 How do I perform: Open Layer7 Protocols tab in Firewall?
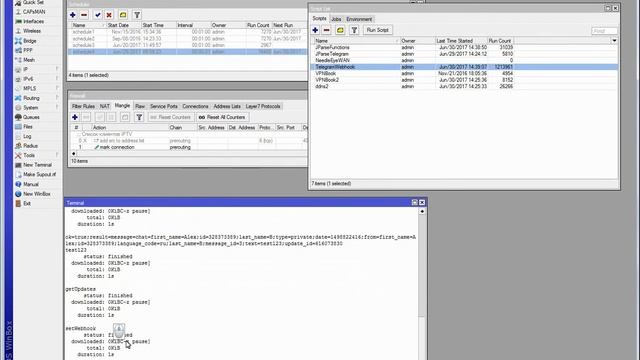[263, 106]
